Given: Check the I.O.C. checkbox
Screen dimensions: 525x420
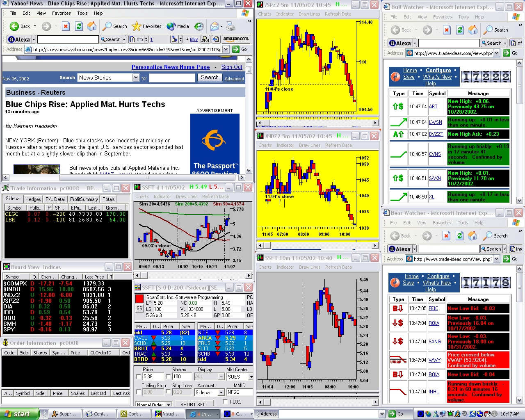Looking at the screenshot, I should click(225, 402).
